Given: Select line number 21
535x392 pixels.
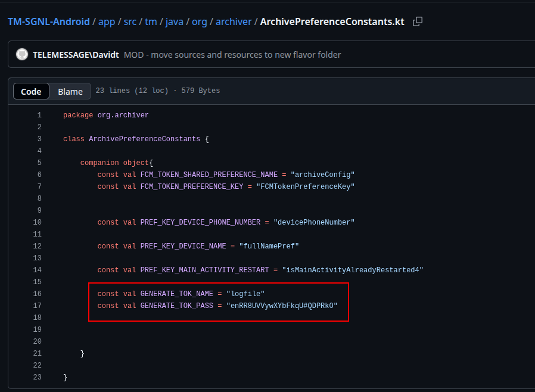Looking at the screenshot, I should click(37, 353).
